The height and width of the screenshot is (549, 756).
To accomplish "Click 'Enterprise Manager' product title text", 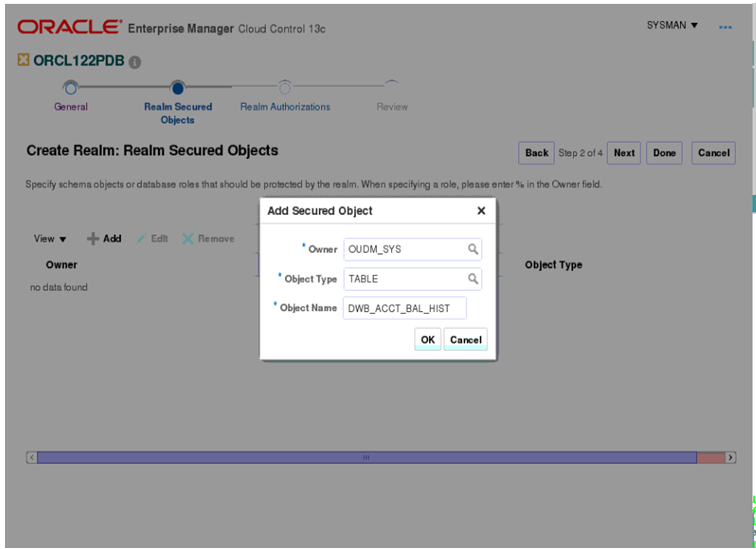I will pos(181,28).
